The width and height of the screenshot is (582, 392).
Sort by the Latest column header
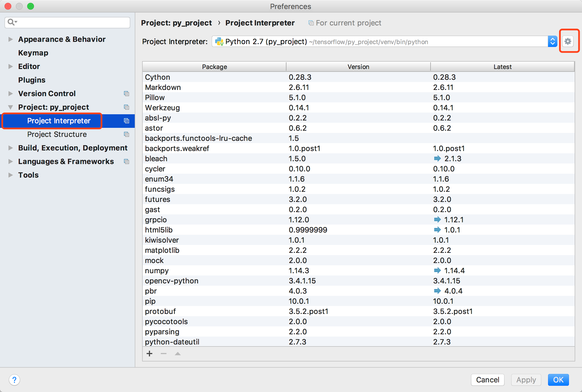[502, 67]
